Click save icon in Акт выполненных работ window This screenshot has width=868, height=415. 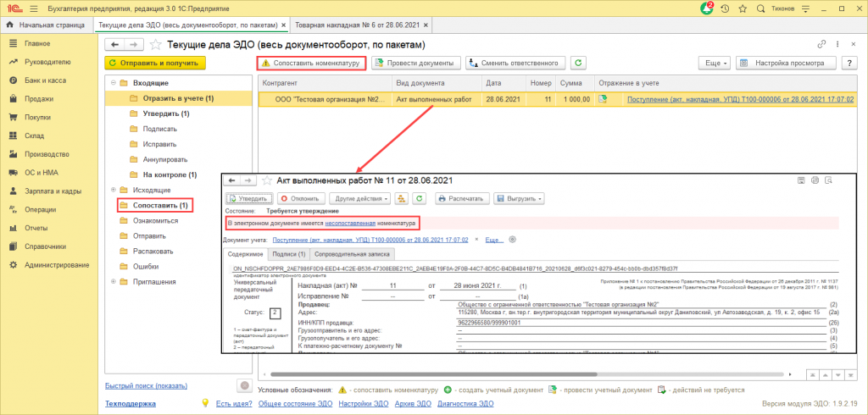(x=801, y=180)
